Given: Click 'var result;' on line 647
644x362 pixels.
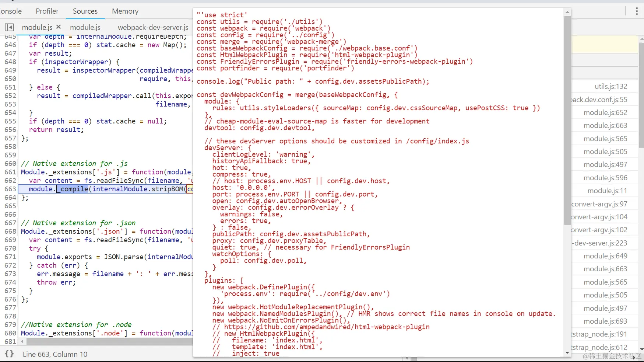Looking at the screenshot, I should point(50,53).
